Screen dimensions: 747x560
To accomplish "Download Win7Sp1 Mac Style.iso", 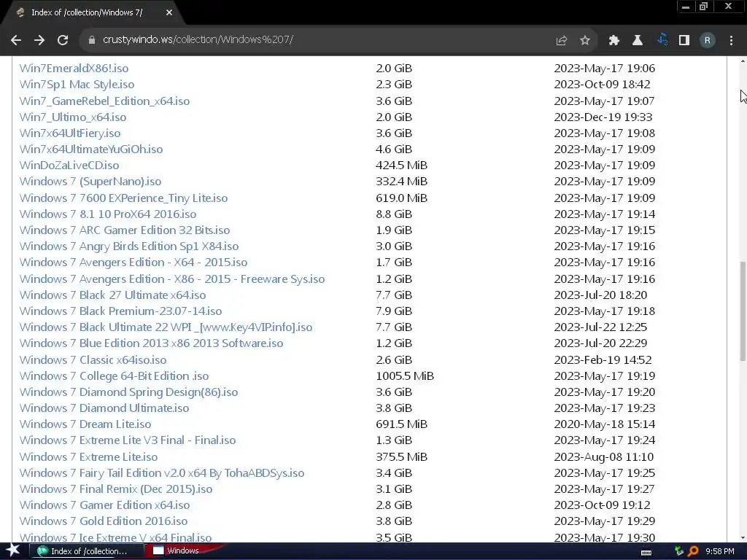I will point(77,85).
